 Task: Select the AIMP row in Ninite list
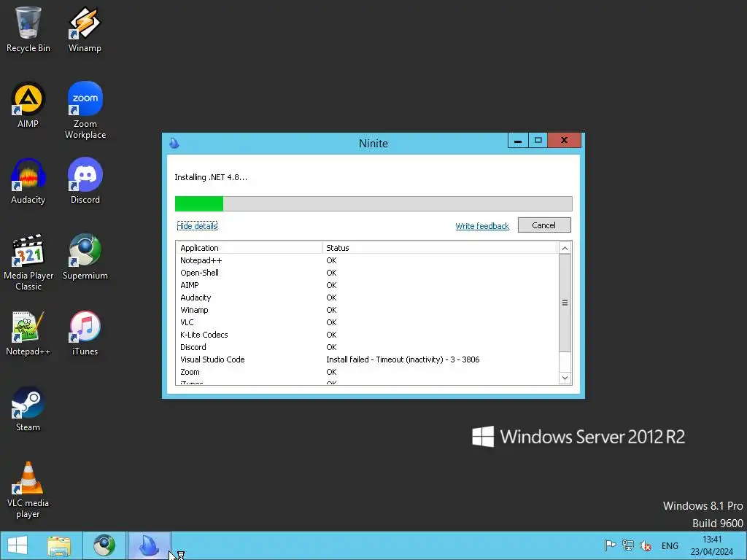367,285
